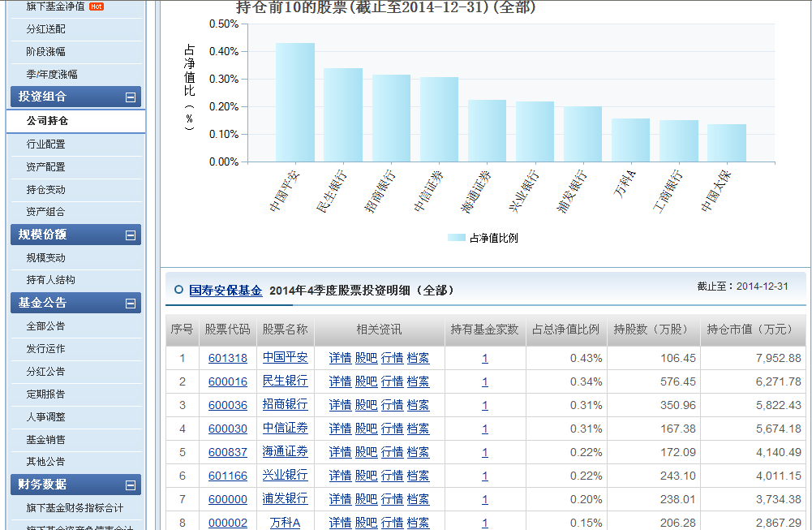Open 详情 for 海通证券 row

coord(340,453)
